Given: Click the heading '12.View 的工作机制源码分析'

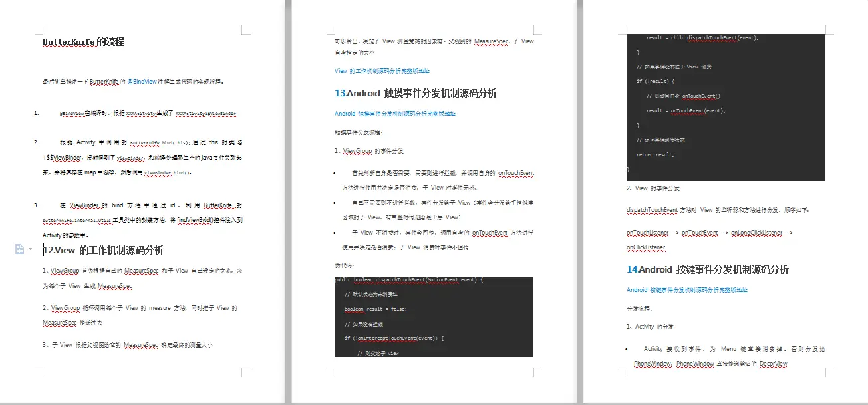Looking at the screenshot, I should point(103,250).
